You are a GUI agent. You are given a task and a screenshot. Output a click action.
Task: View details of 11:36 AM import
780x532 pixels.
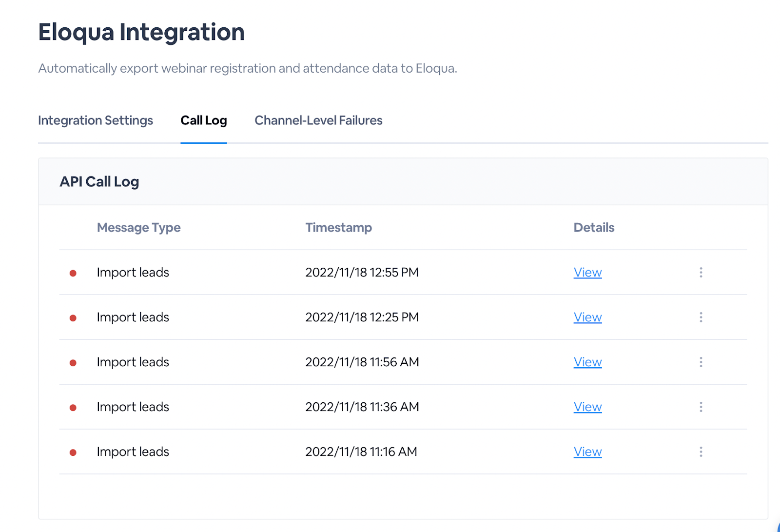[587, 407]
